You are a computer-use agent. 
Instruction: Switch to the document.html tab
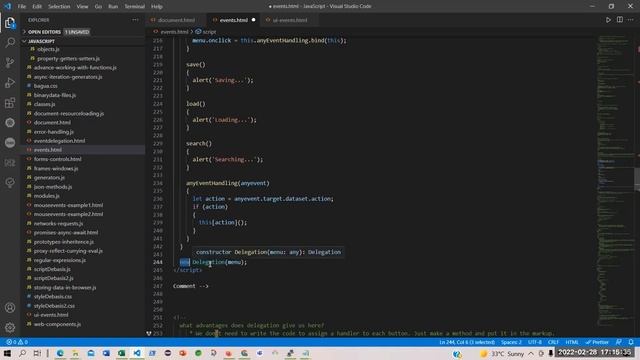(x=176, y=20)
